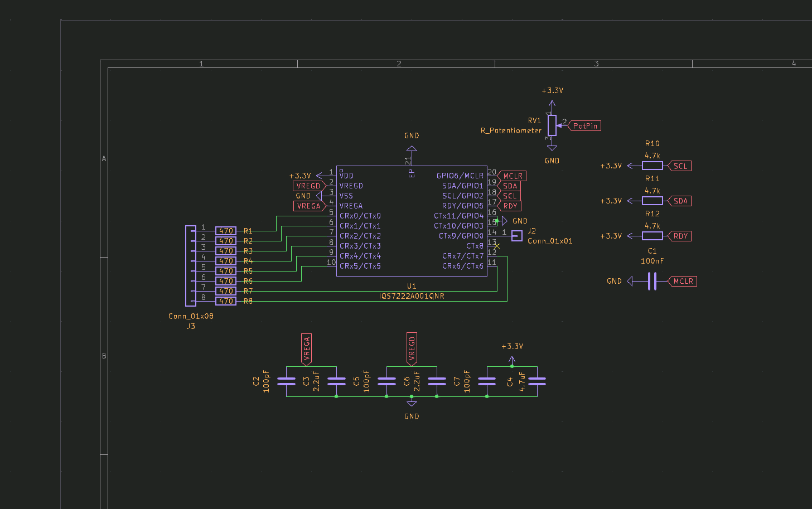Screen dimensions: 812x509
Task: Click the MCLR label beside capacitor C1
Action: [x=683, y=281]
